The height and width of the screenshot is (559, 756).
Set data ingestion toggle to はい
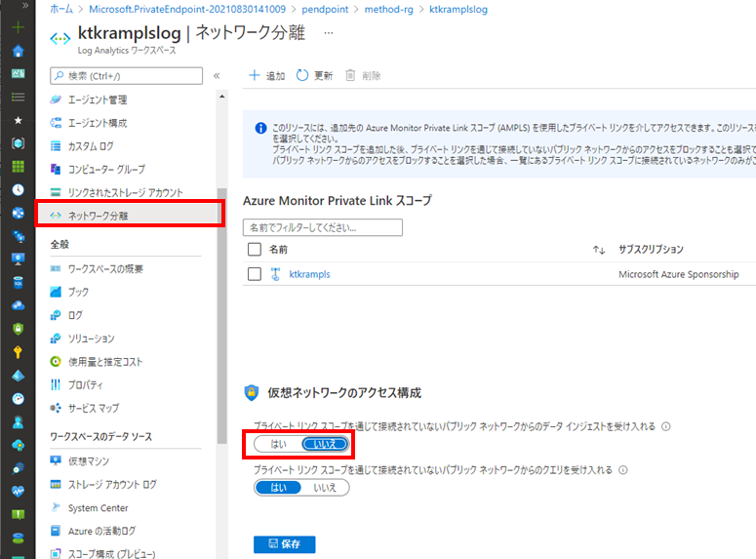(x=278, y=444)
